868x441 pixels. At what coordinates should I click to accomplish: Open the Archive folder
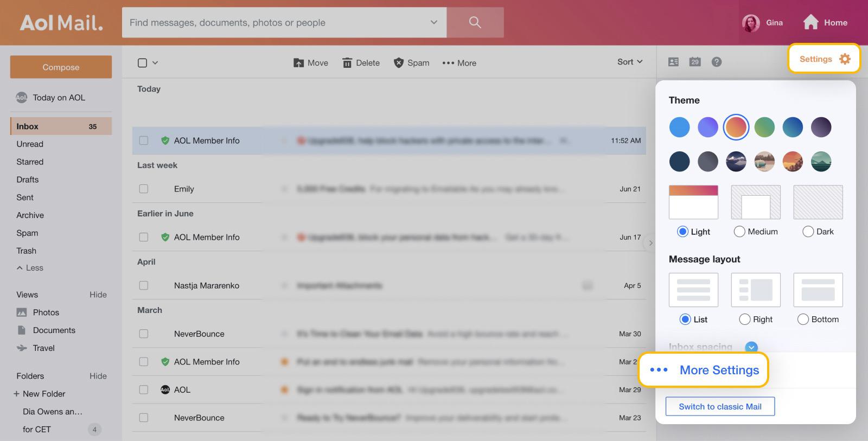click(x=30, y=215)
